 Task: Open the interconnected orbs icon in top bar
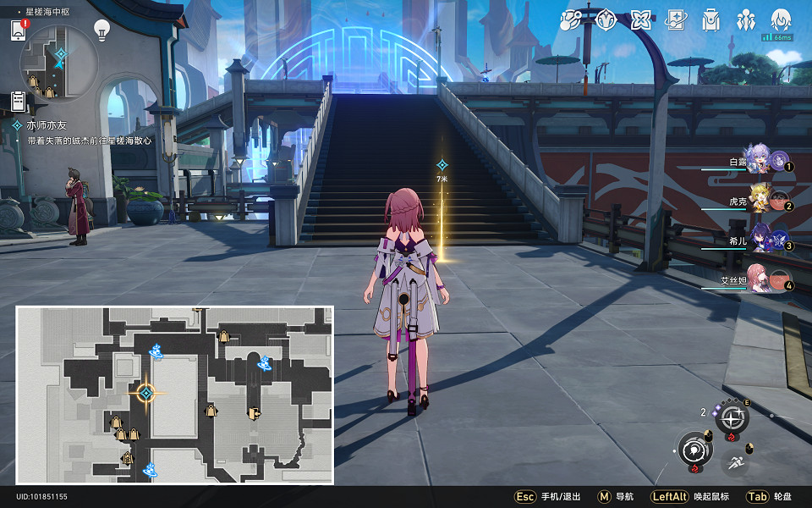click(570, 19)
